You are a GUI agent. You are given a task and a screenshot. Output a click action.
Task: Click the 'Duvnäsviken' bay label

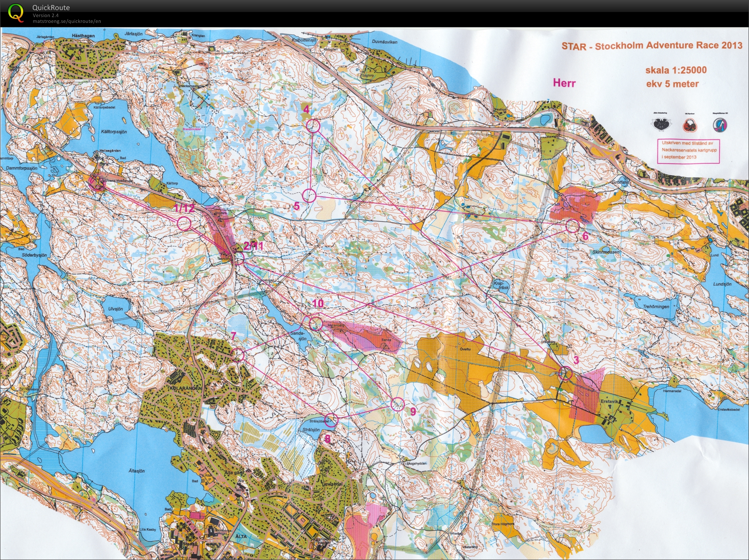[384, 42]
